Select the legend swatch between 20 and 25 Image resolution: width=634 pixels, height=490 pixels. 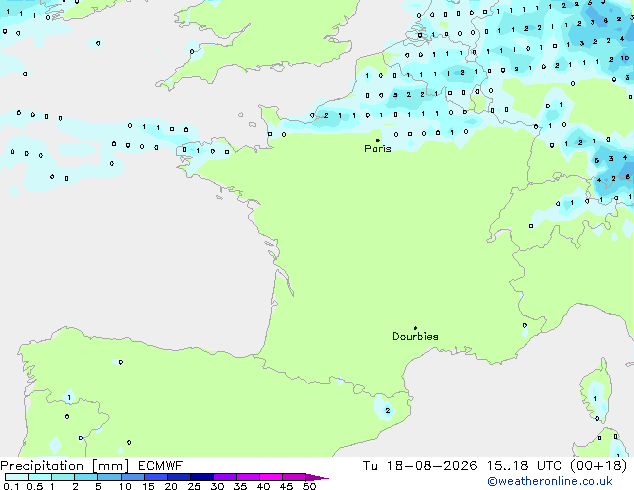[178, 477]
